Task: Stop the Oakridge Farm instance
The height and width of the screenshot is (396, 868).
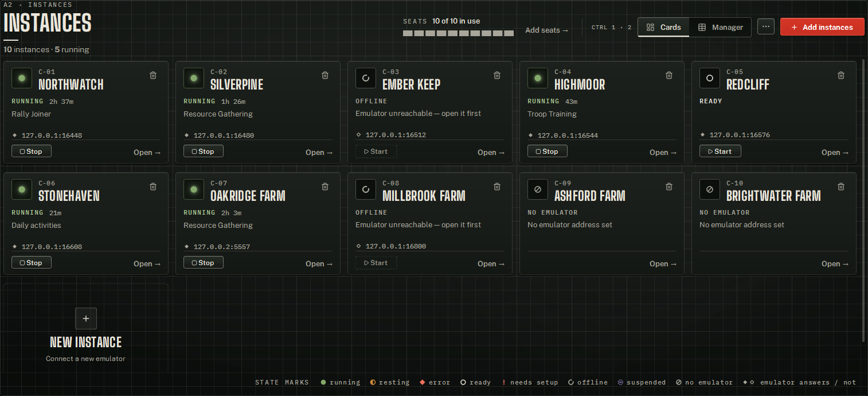Action: coord(204,262)
